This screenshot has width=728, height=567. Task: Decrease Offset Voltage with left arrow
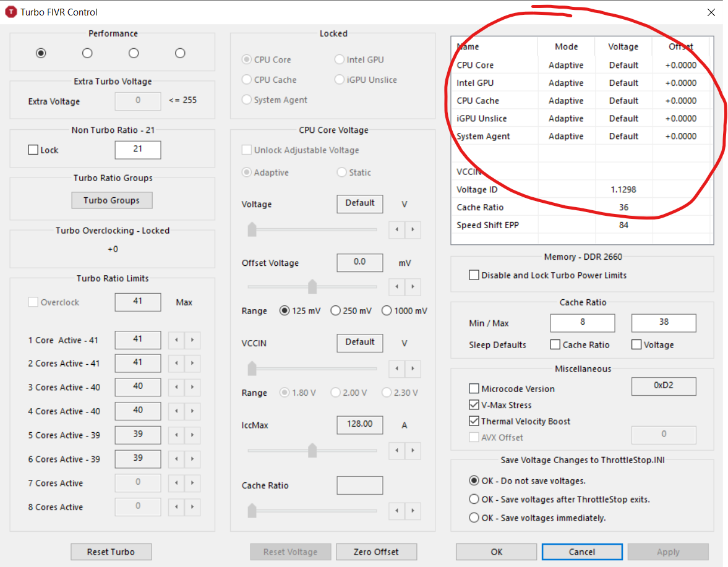(397, 287)
